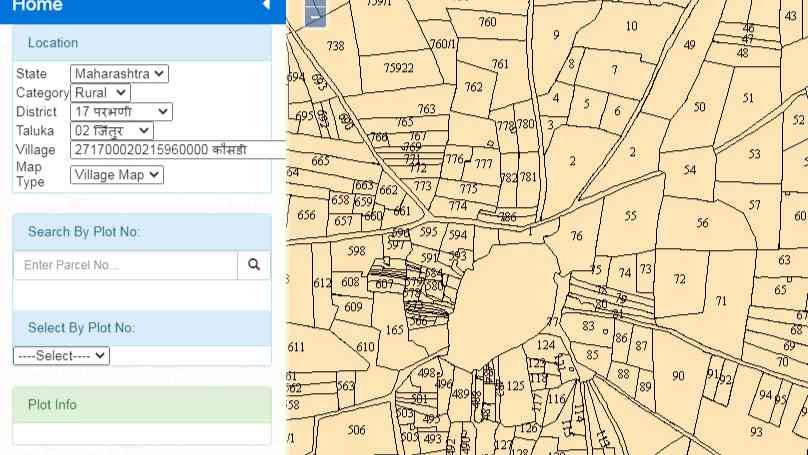Change Map Type from Village Map

tap(117, 175)
